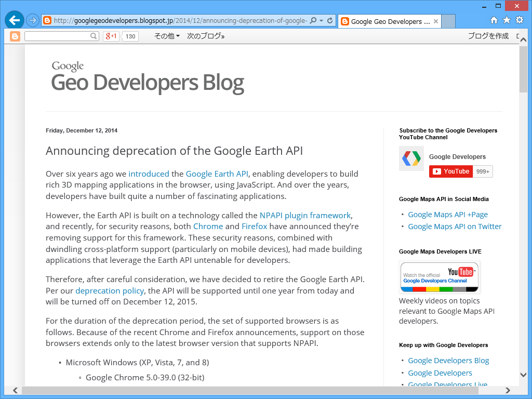This screenshot has height=399, width=532.
Task: Click the scrollbar down arrow
Action: (524, 376)
